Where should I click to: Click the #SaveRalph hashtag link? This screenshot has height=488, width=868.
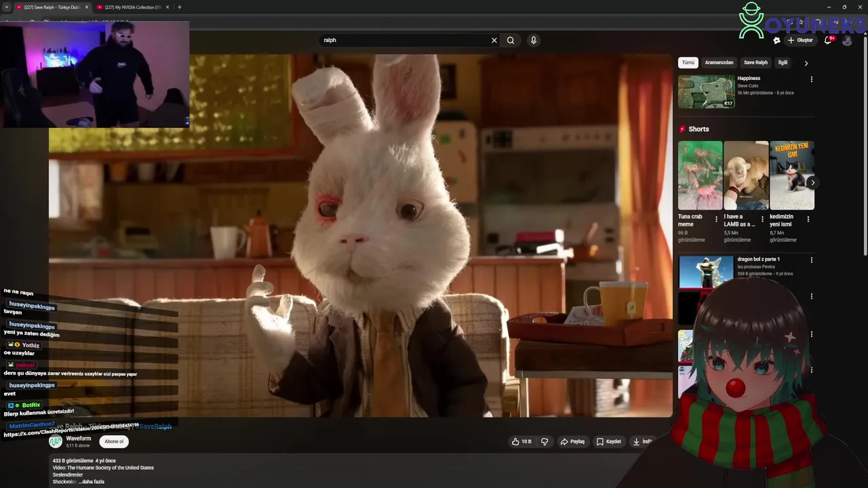coord(153,426)
